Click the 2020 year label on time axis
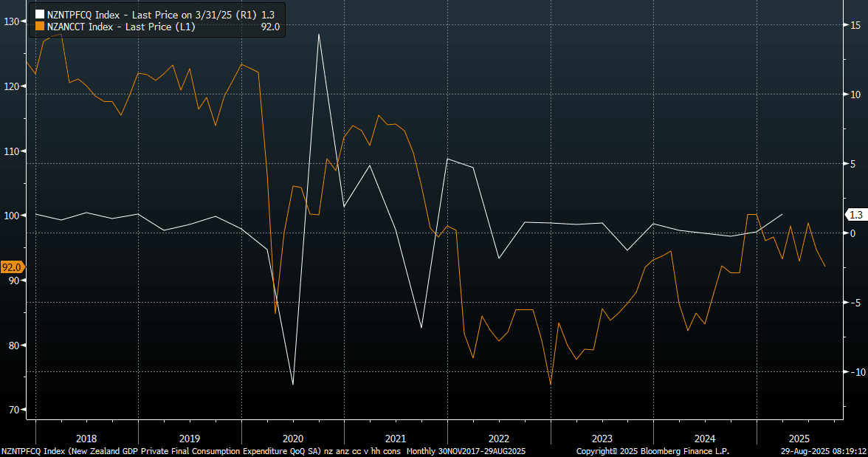 click(293, 439)
